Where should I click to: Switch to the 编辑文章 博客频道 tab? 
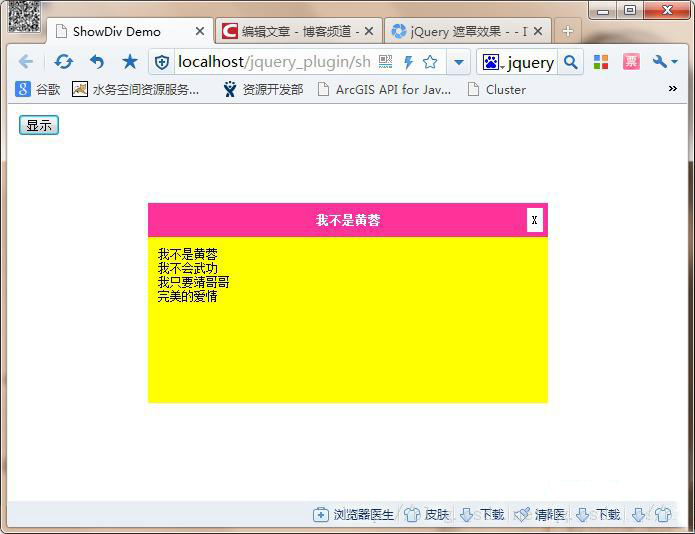coord(298,32)
